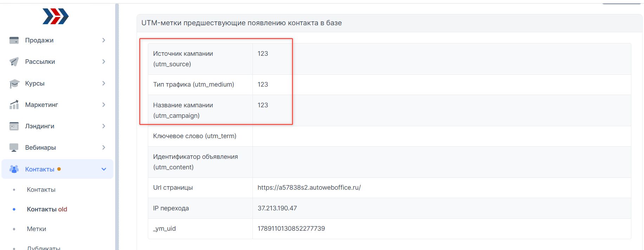This screenshot has width=644, height=250.
Task: Expand the Маркетинг menu chevron
Action: point(104,104)
